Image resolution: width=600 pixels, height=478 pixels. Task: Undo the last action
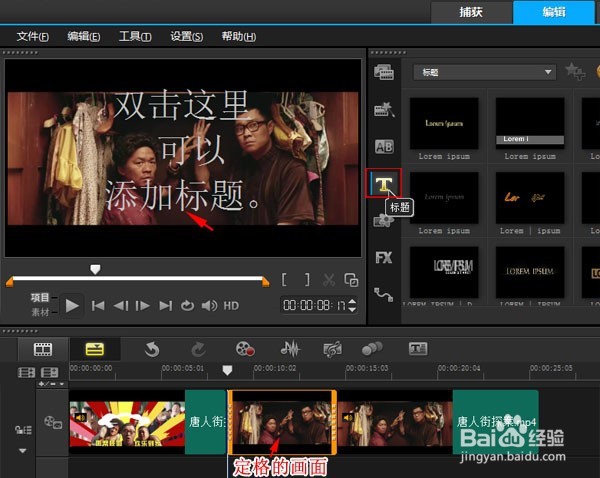click(x=152, y=349)
